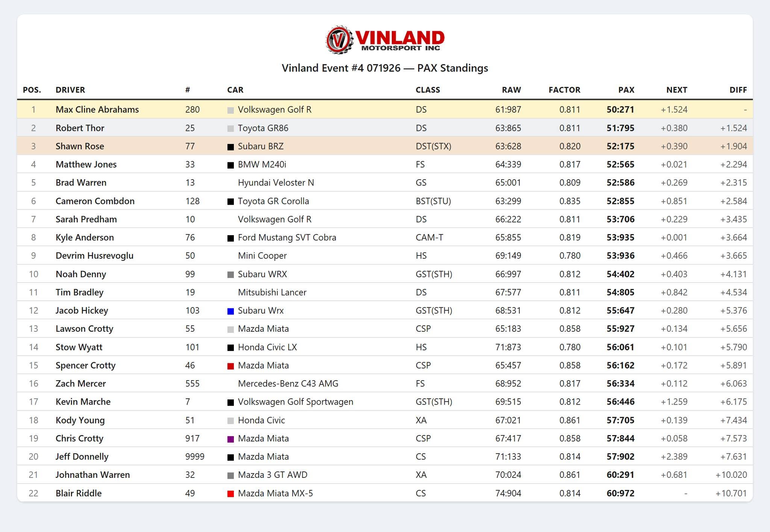Click the light gray square beside Toyota GR86

tap(230, 128)
